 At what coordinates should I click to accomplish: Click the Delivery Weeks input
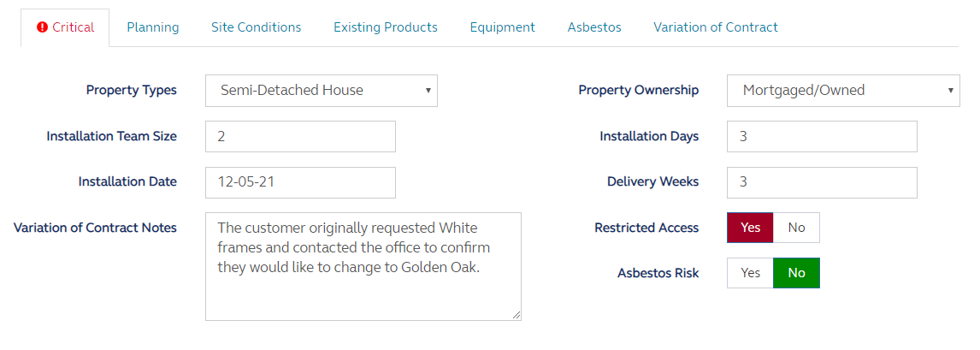[822, 182]
